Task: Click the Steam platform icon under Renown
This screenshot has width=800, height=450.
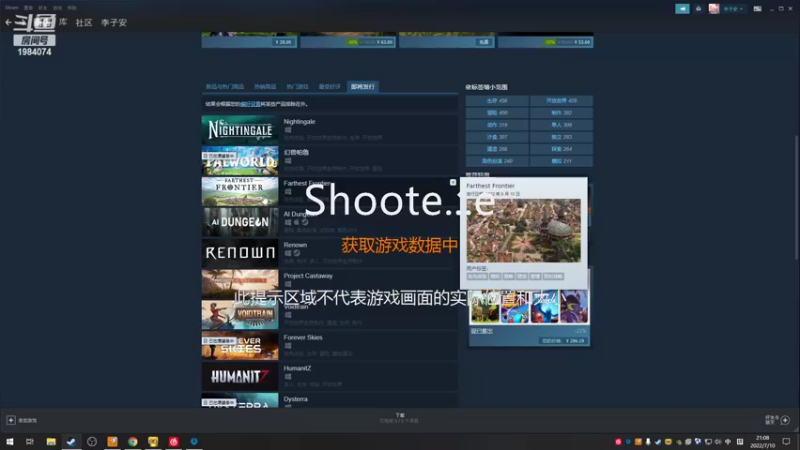Action: 296,253
